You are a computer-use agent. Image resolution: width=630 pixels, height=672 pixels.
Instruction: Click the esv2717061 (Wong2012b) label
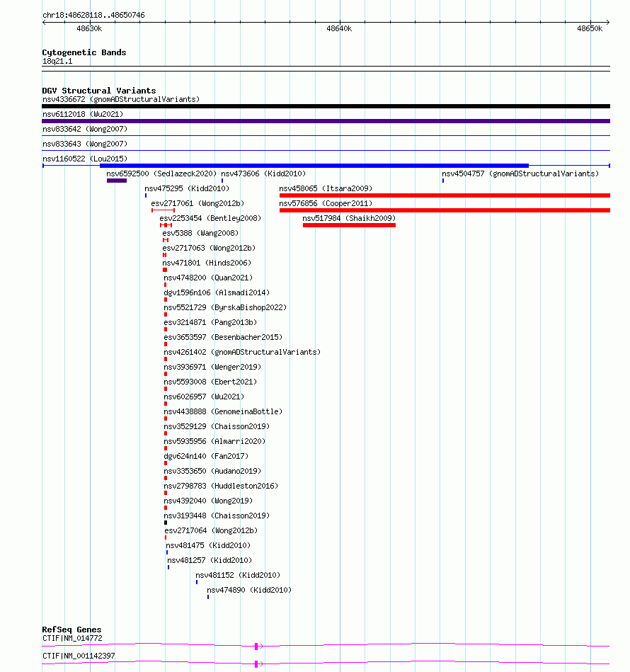[x=197, y=203]
